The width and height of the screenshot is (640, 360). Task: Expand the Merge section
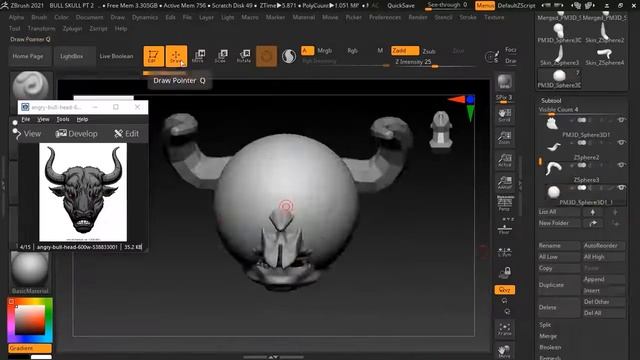548,336
